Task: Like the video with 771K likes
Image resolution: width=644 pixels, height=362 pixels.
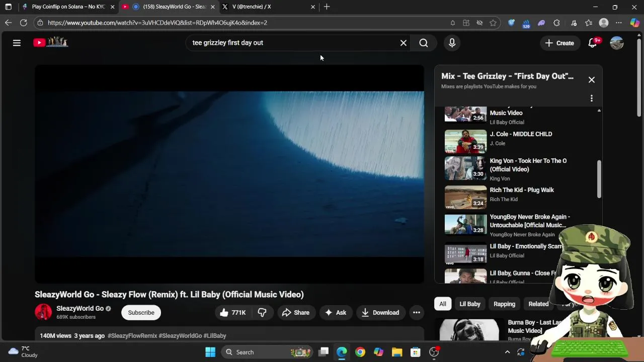Action: pyautogui.click(x=233, y=312)
